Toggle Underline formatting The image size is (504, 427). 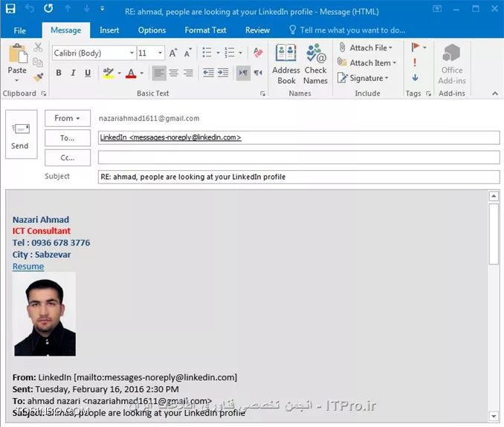pyautogui.click(x=88, y=74)
